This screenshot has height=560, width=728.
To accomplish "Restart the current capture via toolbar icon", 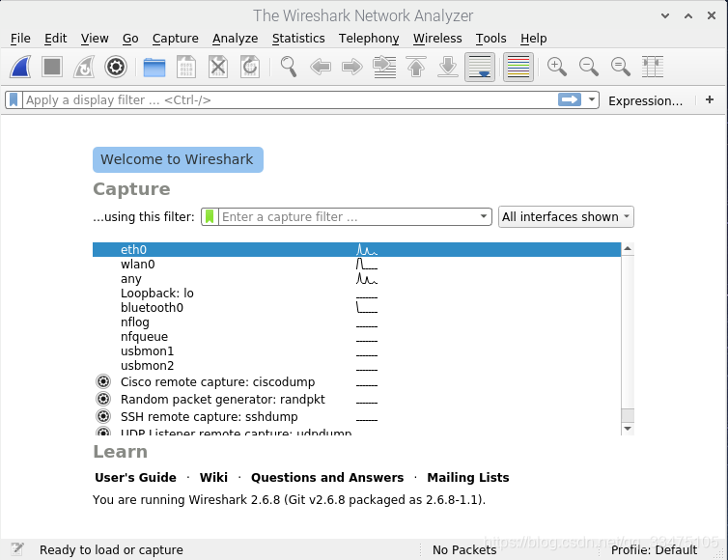I will 84,67.
